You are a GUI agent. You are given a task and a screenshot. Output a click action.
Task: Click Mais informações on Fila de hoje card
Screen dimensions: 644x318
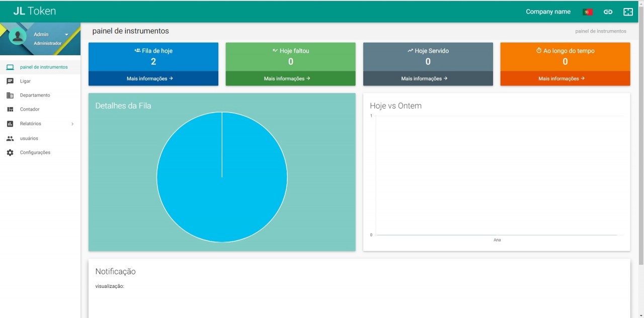point(153,78)
